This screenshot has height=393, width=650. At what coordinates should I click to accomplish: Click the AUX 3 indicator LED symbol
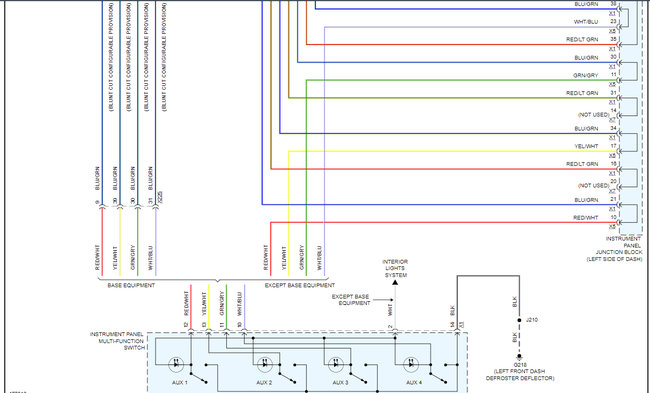[x=336, y=365]
